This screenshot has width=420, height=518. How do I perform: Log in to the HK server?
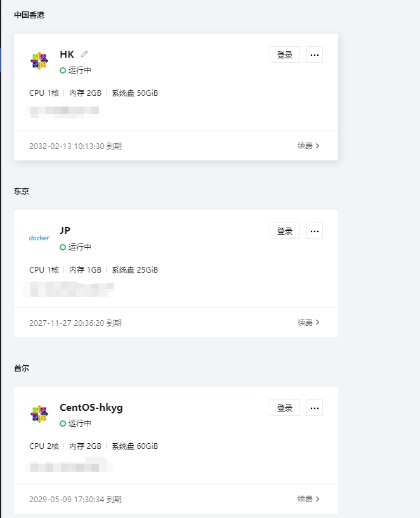pos(285,55)
